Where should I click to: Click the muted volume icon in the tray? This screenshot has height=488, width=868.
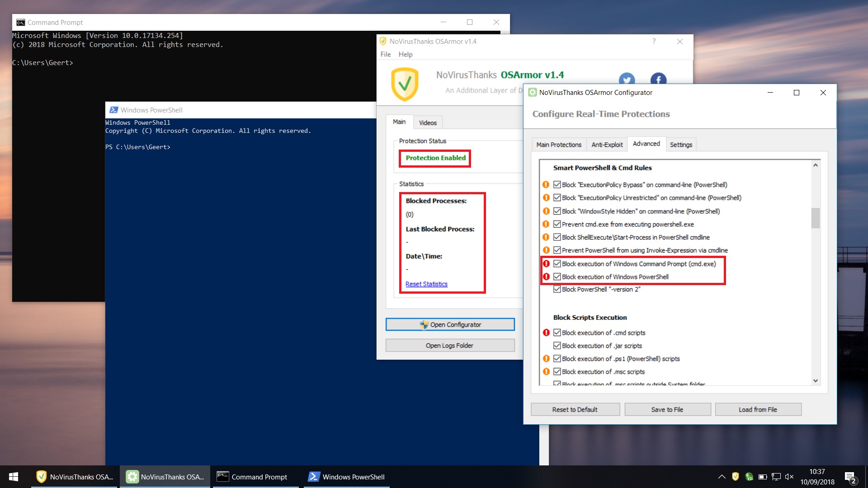point(789,477)
